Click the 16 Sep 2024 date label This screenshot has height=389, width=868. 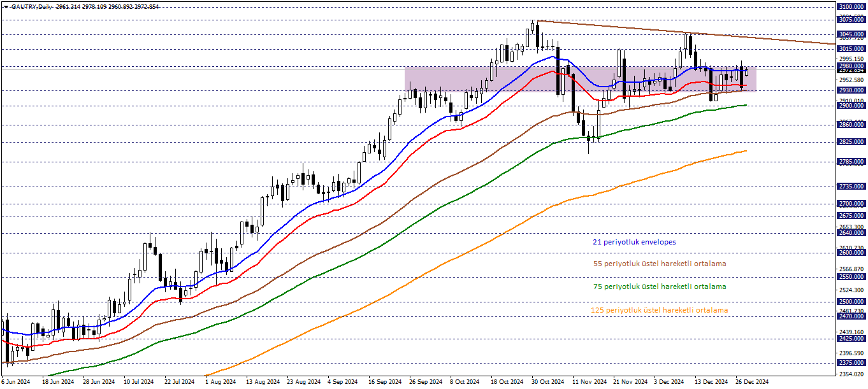[385, 382]
